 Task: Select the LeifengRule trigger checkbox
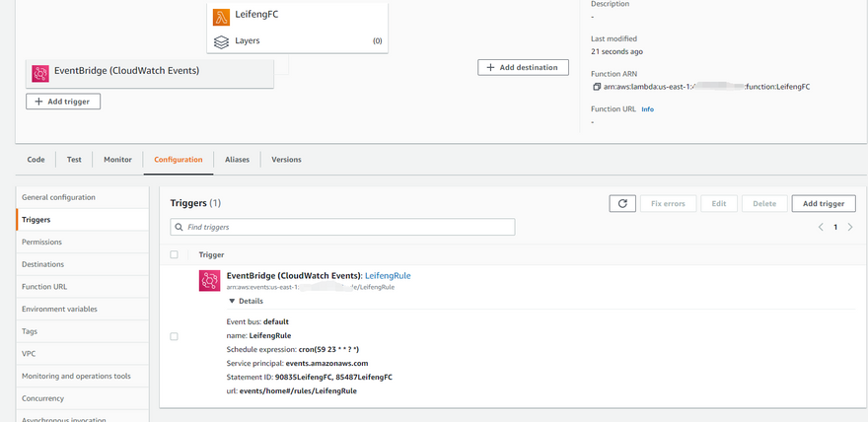pos(175,336)
